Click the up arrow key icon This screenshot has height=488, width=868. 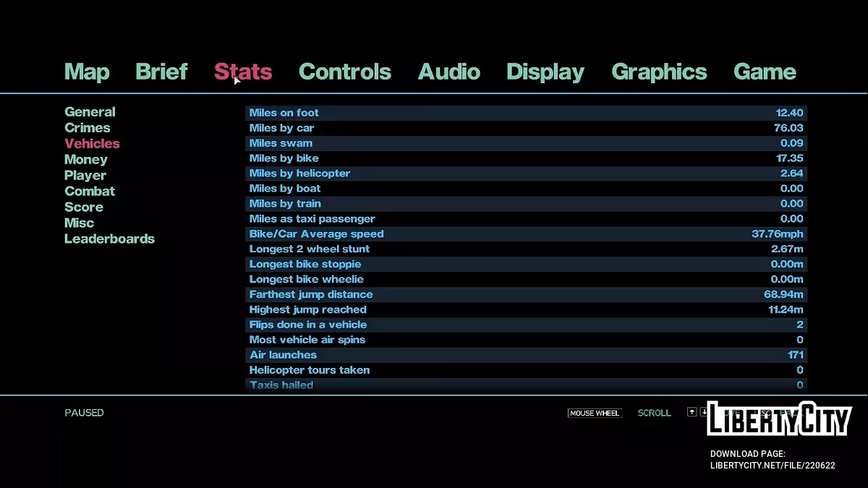(x=692, y=412)
